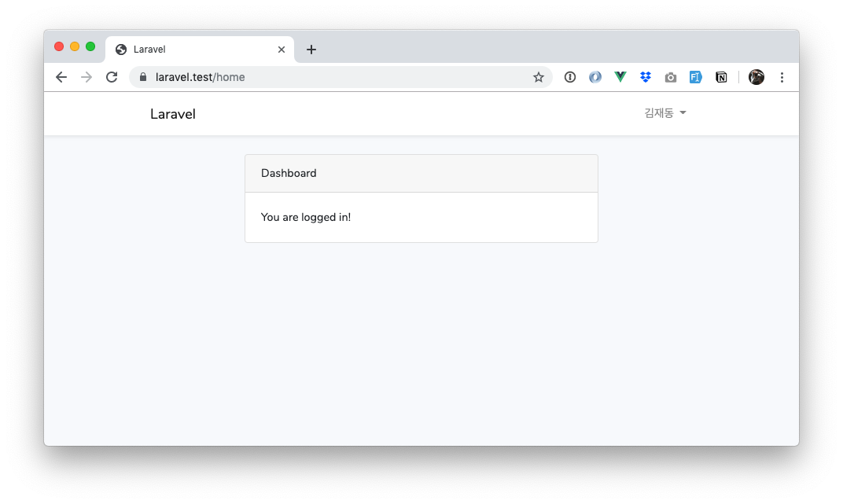Screen dimensions: 843x504
Task: Click the blue circular extension icon
Action: click(595, 77)
